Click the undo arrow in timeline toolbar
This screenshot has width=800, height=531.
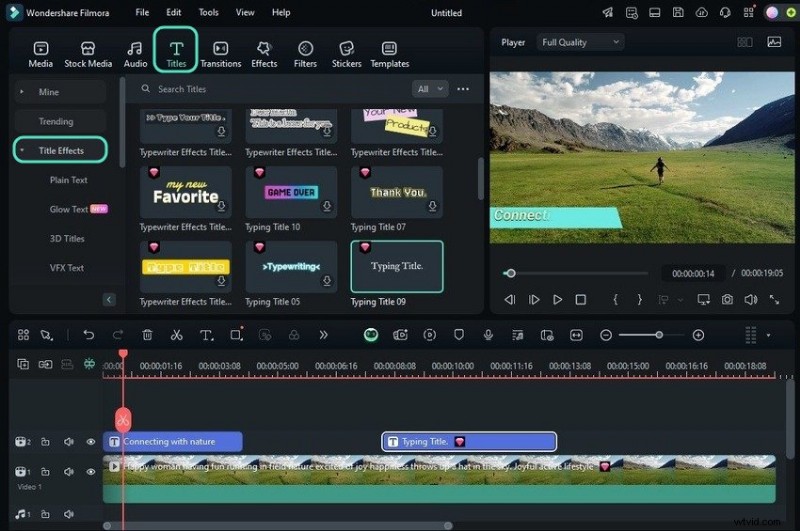89,335
